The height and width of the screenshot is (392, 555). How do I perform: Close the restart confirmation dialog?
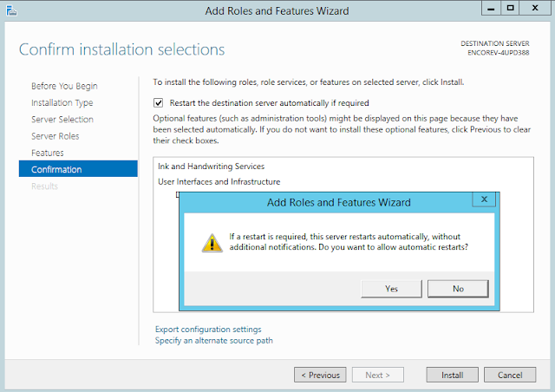(484, 200)
